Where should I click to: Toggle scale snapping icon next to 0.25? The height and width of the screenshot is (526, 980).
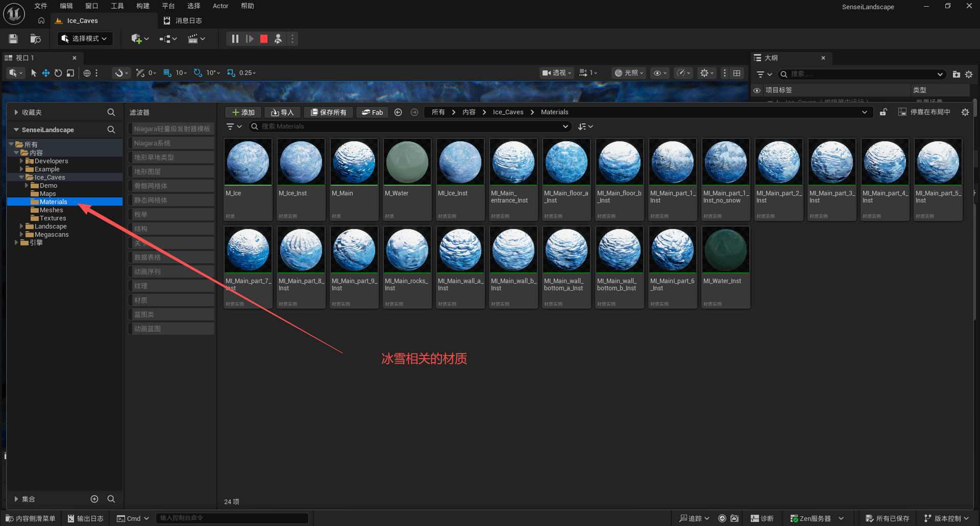click(x=231, y=73)
